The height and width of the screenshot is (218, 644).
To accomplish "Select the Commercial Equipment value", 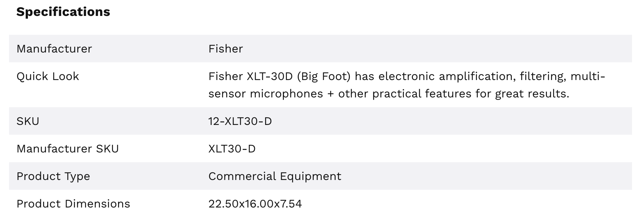I will [x=275, y=176].
